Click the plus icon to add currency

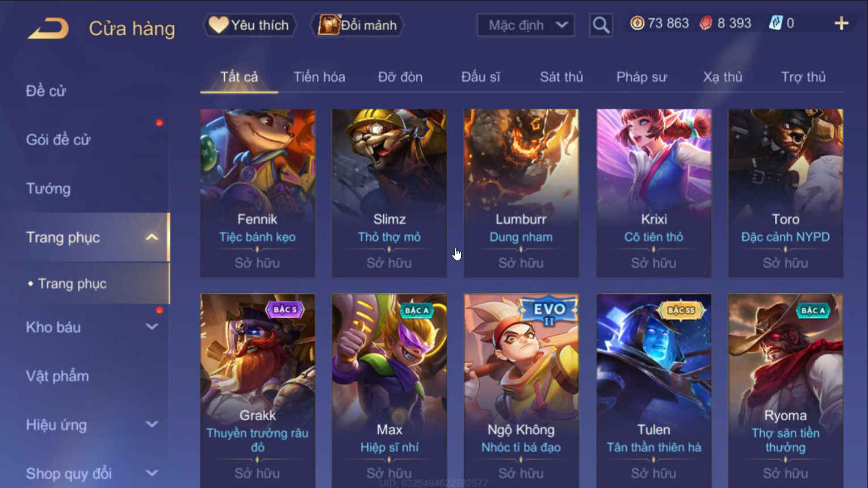pos(841,24)
